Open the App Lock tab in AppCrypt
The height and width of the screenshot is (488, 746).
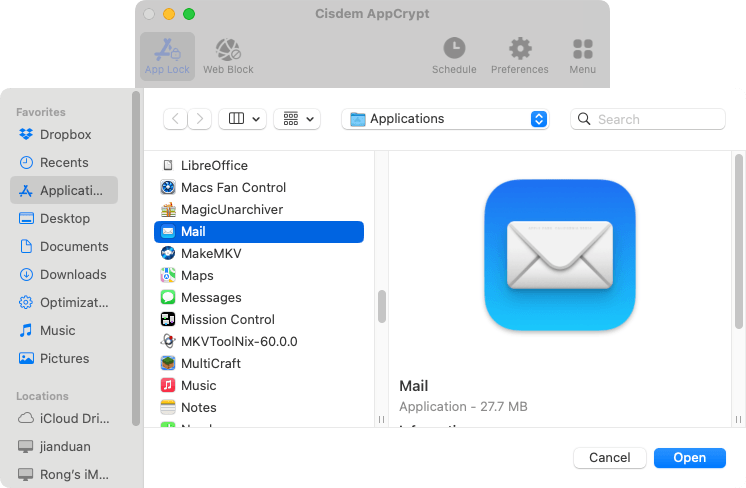click(x=167, y=56)
